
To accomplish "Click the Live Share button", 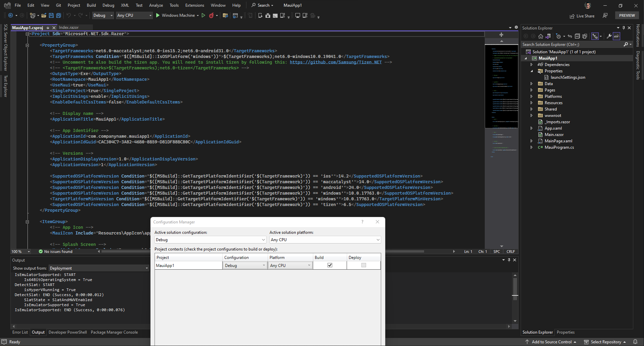I will pos(582,16).
